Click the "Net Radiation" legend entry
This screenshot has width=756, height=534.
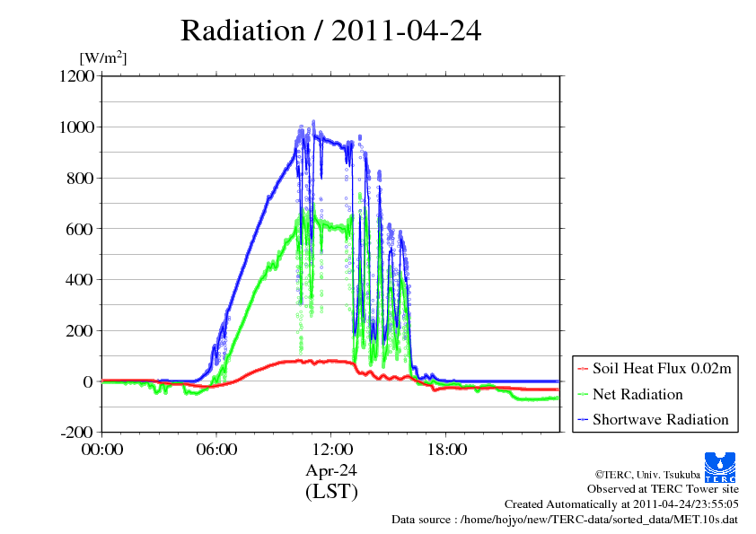[x=637, y=394]
